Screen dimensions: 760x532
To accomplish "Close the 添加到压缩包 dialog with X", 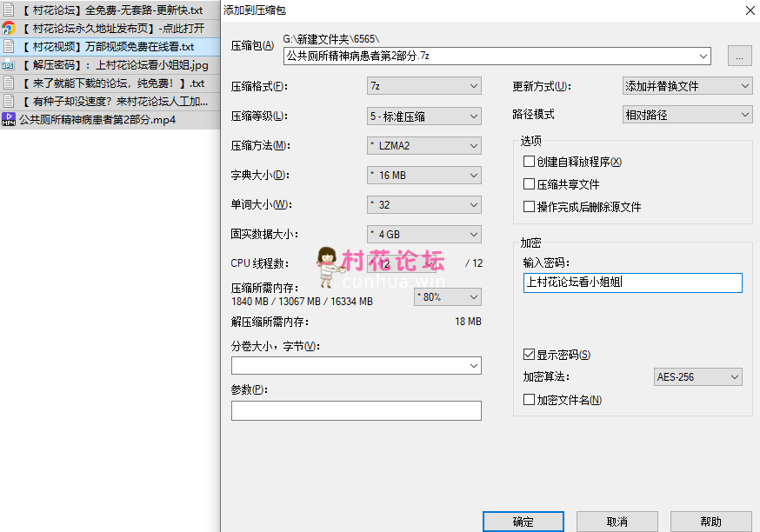I will coord(749,10).
